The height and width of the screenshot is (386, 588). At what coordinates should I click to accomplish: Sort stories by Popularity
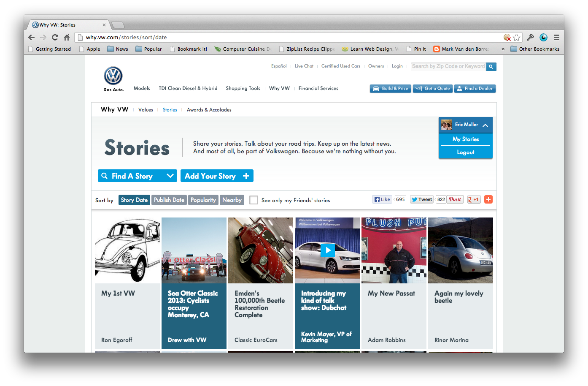(x=203, y=200)
